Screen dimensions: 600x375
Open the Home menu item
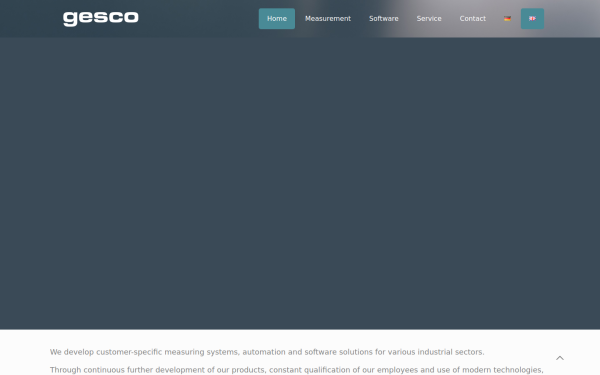(277, 19)
